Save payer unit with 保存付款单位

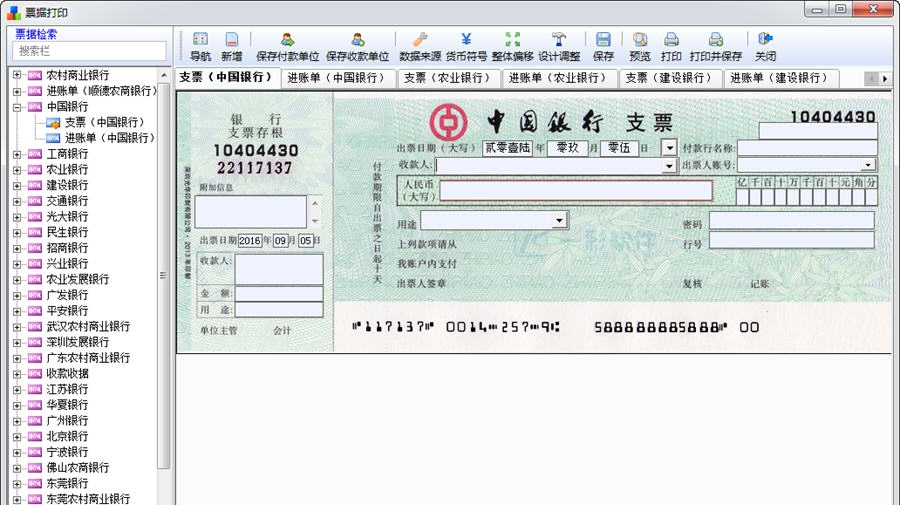pyautogui.click(x=287, y=47)
